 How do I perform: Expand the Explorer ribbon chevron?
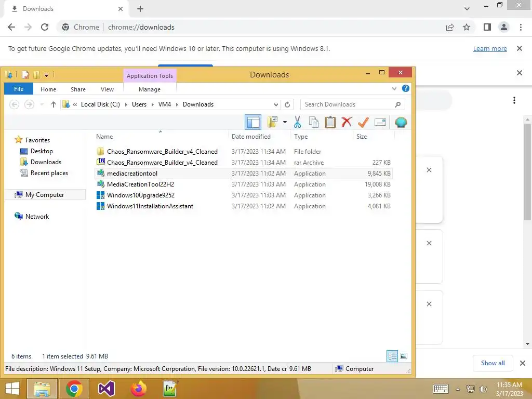pyautogui.click(x=394, y=89)
